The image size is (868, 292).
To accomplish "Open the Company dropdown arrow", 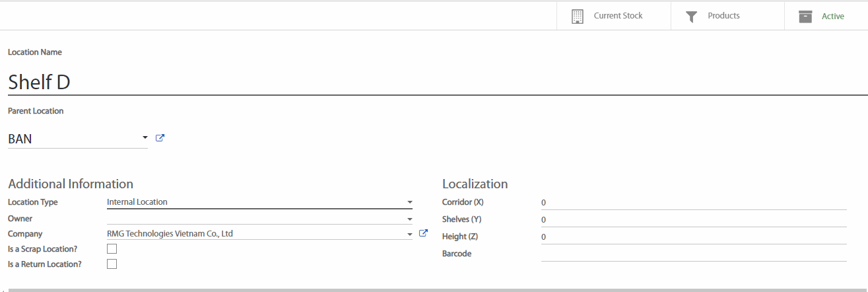I will click(409, 234).
